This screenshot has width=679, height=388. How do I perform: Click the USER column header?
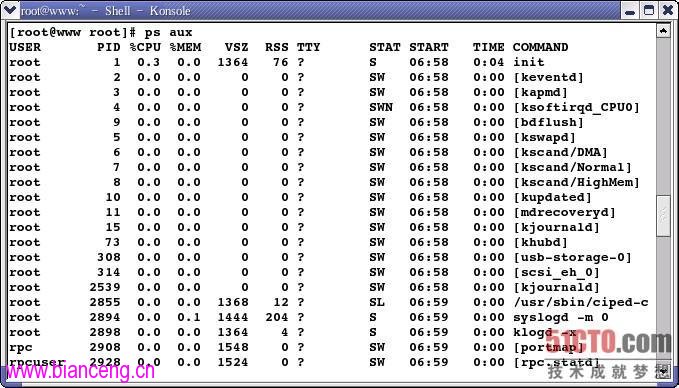[25, 47]
